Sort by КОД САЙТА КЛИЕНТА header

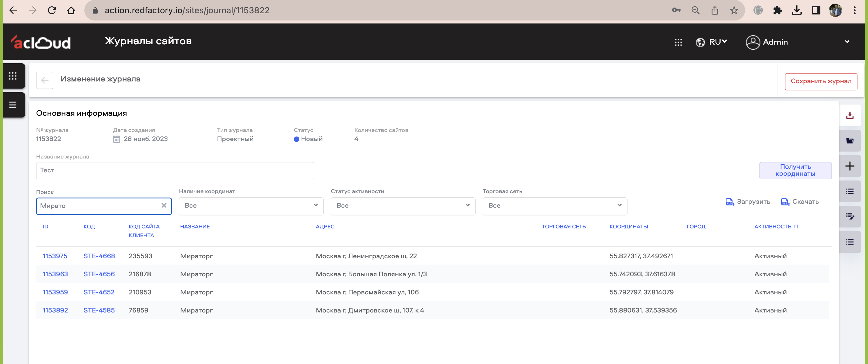pyautogui.click(x=144, y=231)
